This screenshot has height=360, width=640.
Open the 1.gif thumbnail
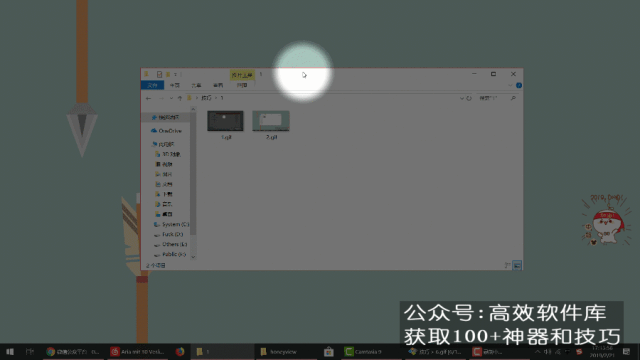coord(225,121)
